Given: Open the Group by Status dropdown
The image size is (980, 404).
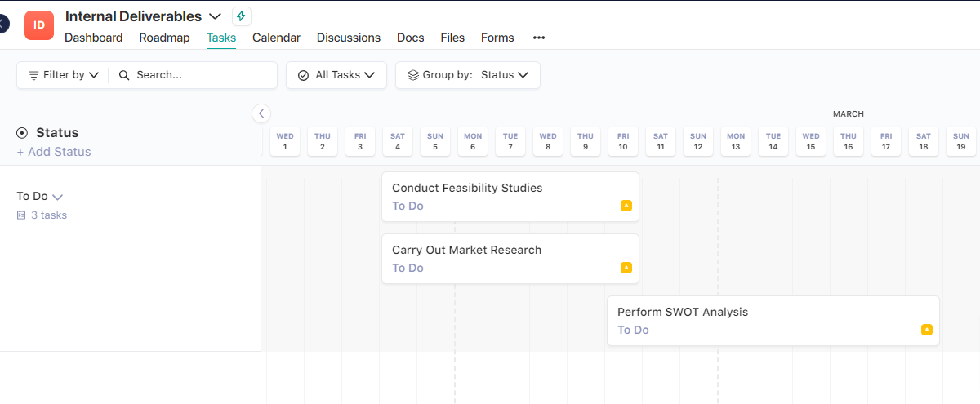Looking at the screenshot, I should [x=468, y=75].
